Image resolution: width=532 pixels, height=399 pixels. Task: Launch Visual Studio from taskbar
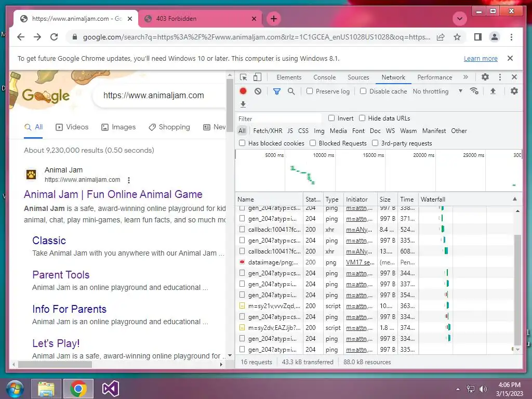click(110, 389)
